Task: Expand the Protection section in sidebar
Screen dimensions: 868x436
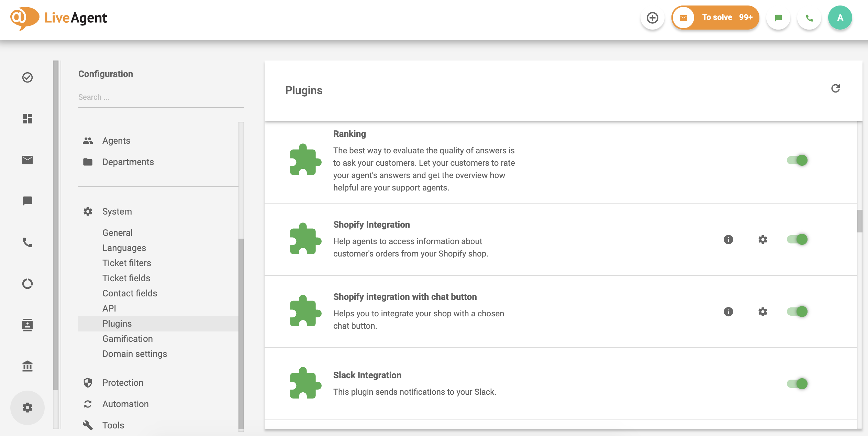Action: 123,383
